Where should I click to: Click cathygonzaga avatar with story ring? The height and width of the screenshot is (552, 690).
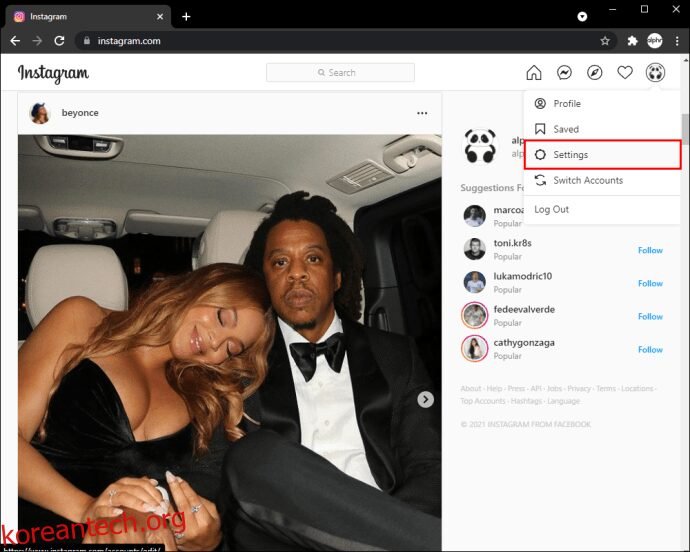474,348
